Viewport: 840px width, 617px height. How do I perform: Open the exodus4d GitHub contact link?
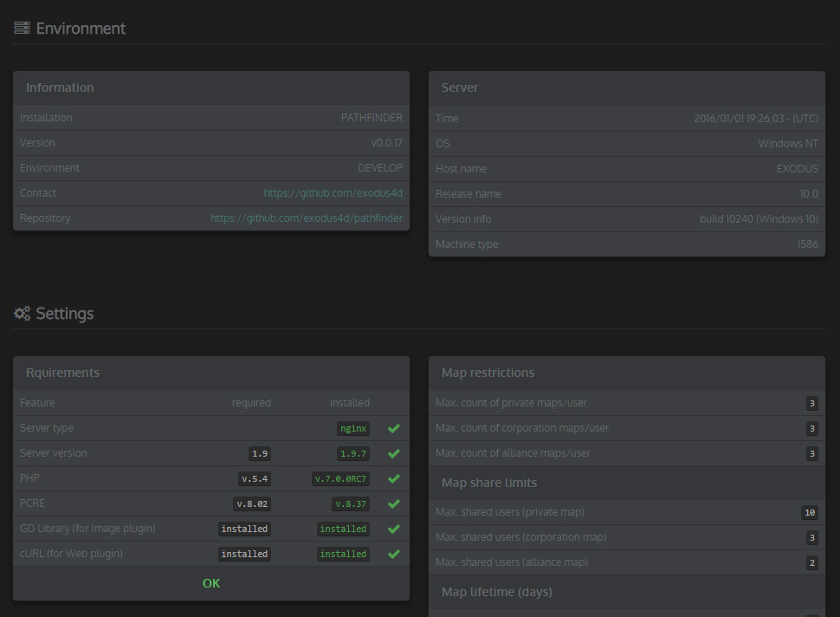[x=333, y=193]
